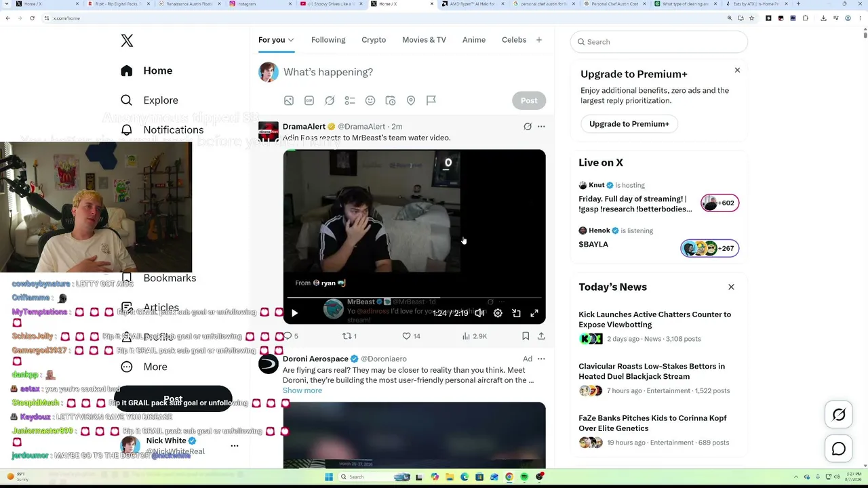Image resolution: width=868 pixels, height=488 pixels.
Task: Open Doroni Aerospace profile name
Action: (x=315, y=359)
